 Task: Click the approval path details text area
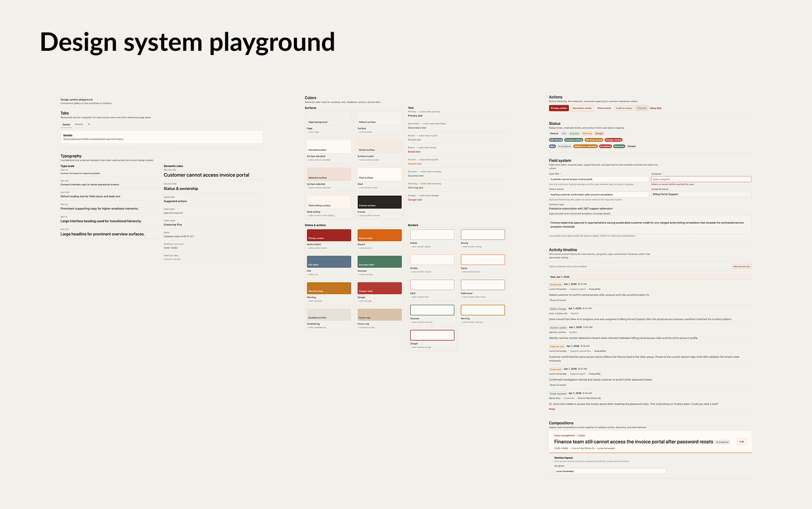(x=650, y=225)
